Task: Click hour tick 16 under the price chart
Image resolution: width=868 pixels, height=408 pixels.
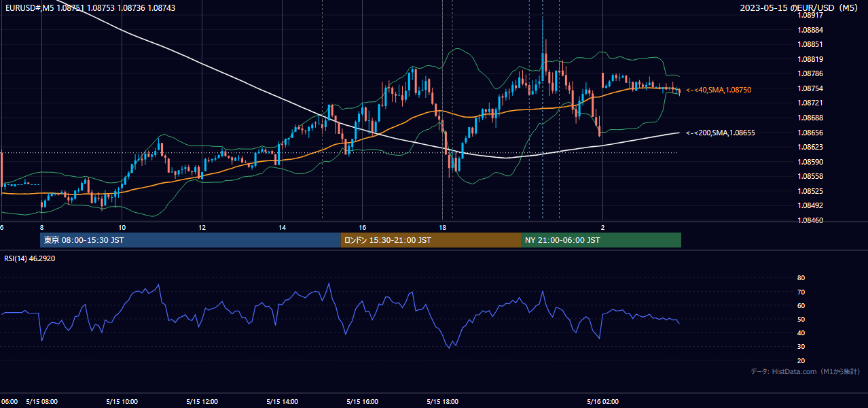Action: 362,227
